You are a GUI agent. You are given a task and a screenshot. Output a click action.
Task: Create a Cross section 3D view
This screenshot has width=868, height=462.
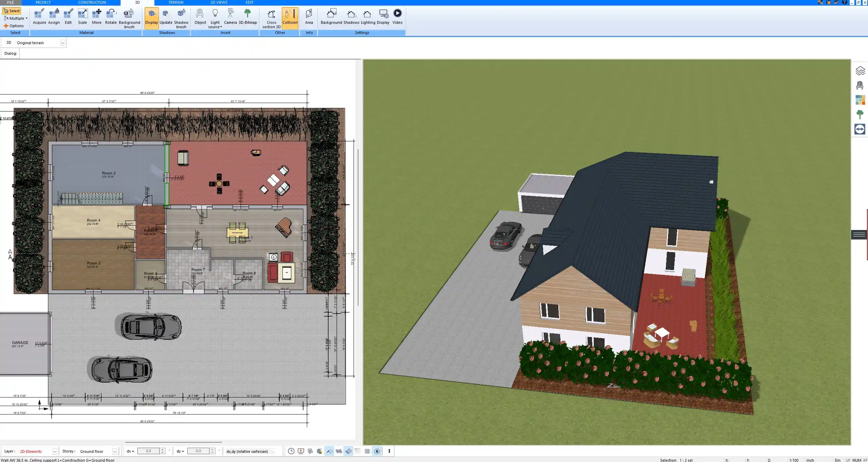[x=271, y=18]
